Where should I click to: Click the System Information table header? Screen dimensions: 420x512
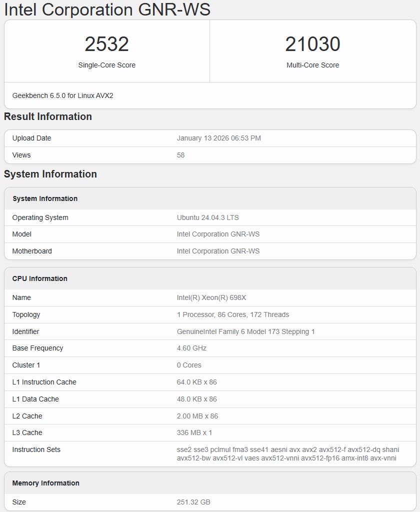pos(45,198)
